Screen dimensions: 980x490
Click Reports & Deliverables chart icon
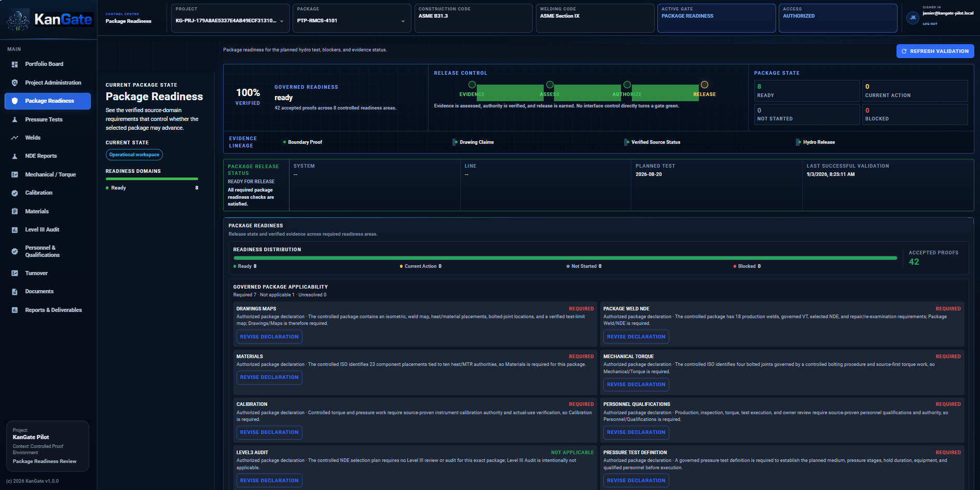tap(15, 310)
